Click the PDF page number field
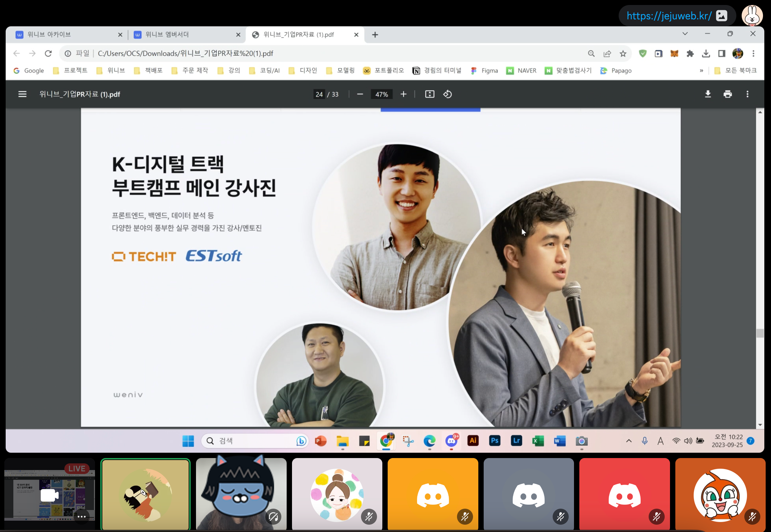The image size is (771, 532). [319, 94]
